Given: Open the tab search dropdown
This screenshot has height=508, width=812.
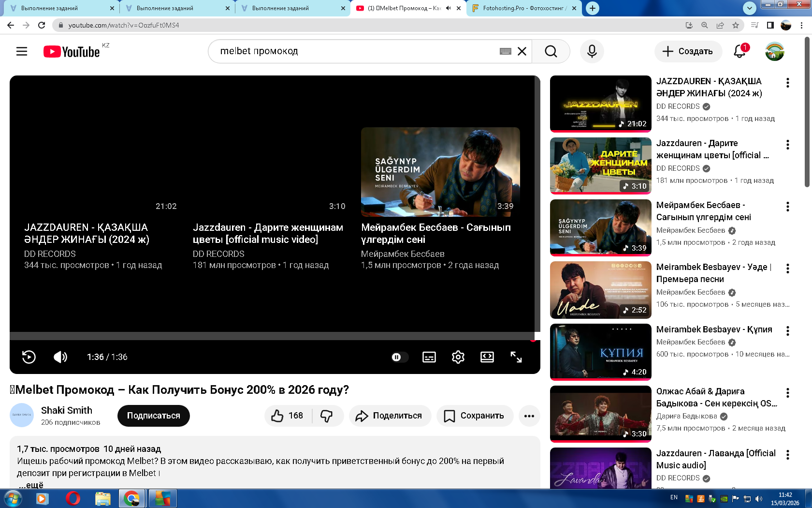Looking at the screenshot, I should tap(749, 8).
